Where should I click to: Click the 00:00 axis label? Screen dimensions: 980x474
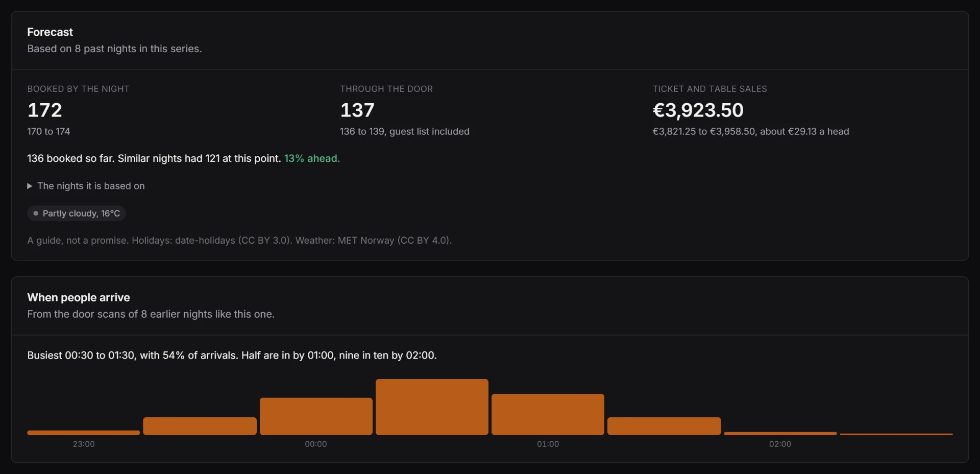coord(316,444)
